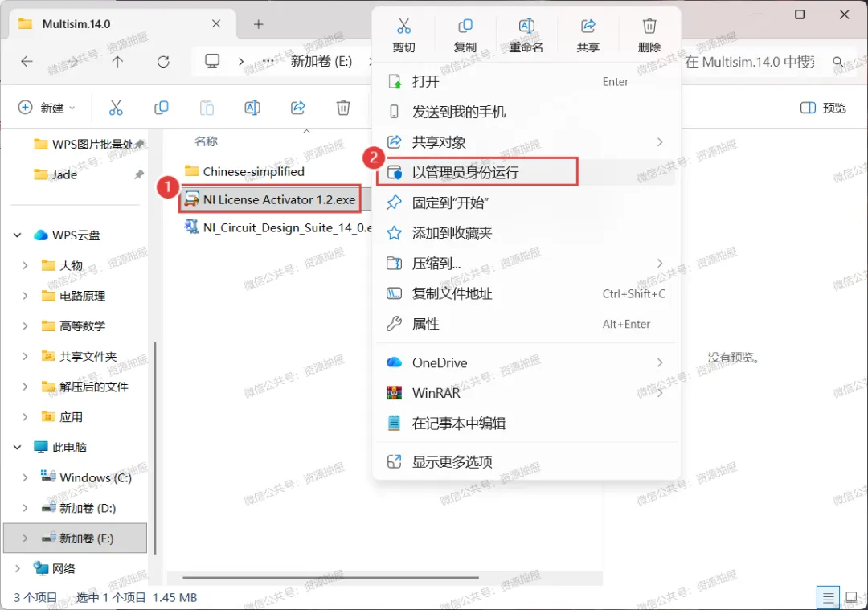Select NI_Circuit_Design_Suite_14_0 file
Screen dimensions: 868x610
277,227
